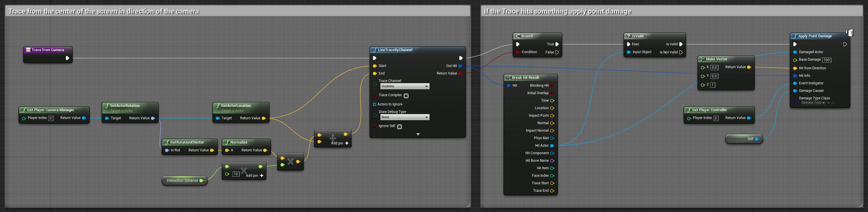868x212 pixels.
Task: Select the 'If the Trace hits something' comment header
Action: [671, 12]
